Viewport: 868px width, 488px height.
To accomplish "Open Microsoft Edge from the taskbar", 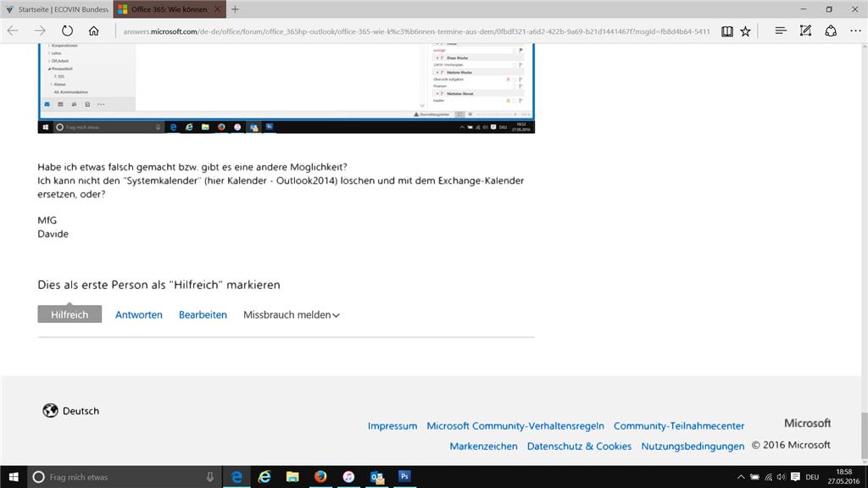I will [236, 477].
